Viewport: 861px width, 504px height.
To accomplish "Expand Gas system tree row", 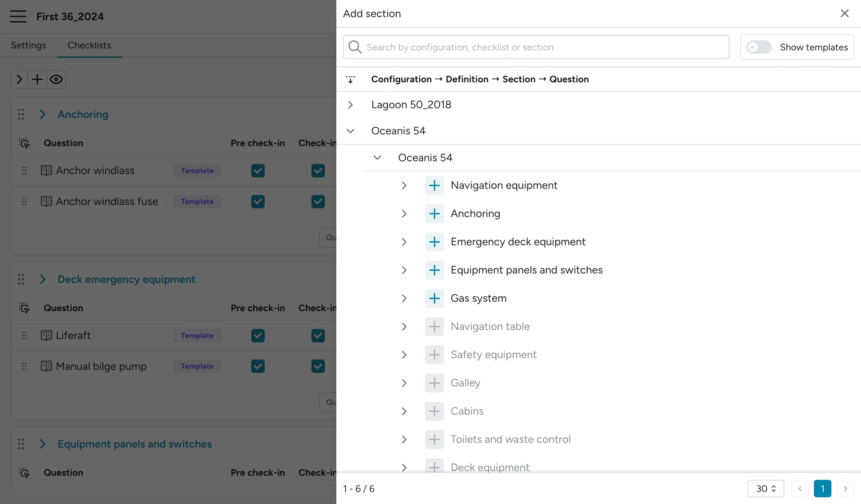I will pyautogui.click(x=404, y=299).
